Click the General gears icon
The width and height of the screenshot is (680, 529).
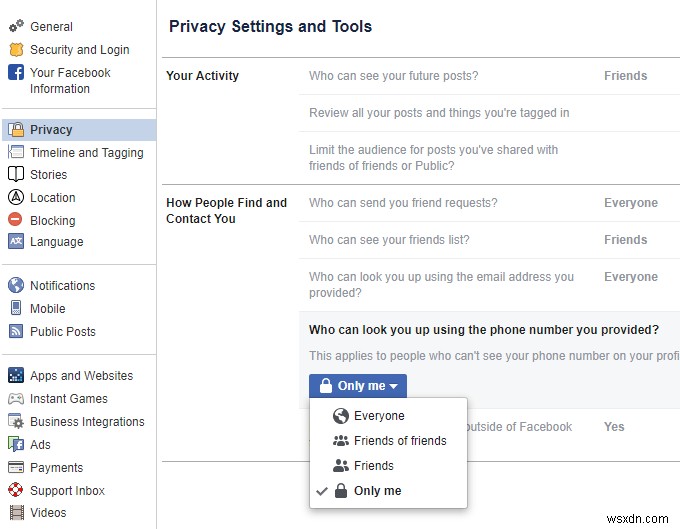(x=16, y=26)
